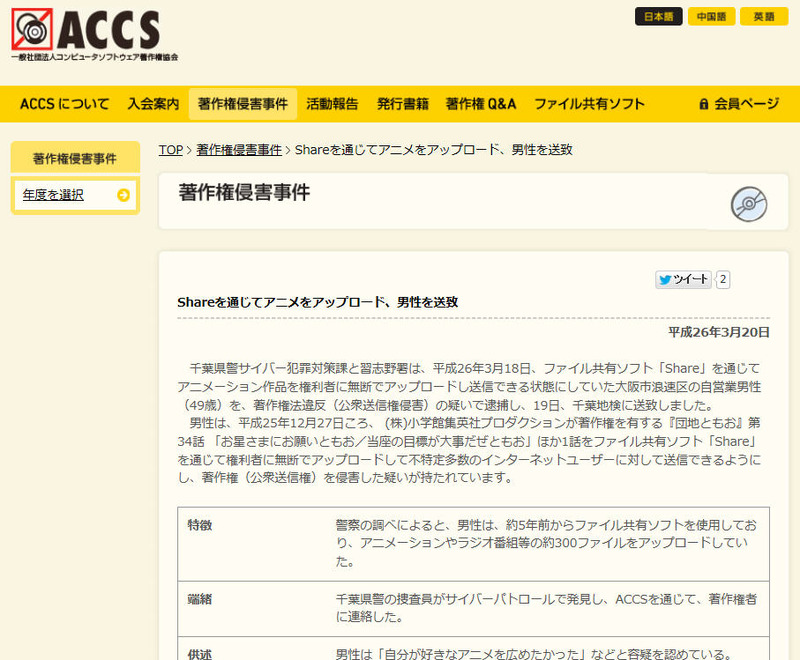Open the 入会案内 menu item
This screenshot has height=660, width=800.
[x=153, y=104]
